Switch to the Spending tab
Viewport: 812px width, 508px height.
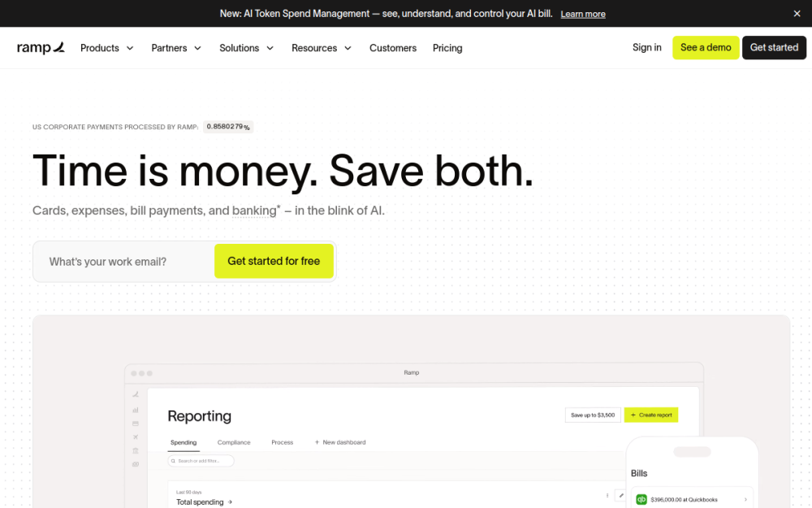pyautogui.click(x=184, y=442)
